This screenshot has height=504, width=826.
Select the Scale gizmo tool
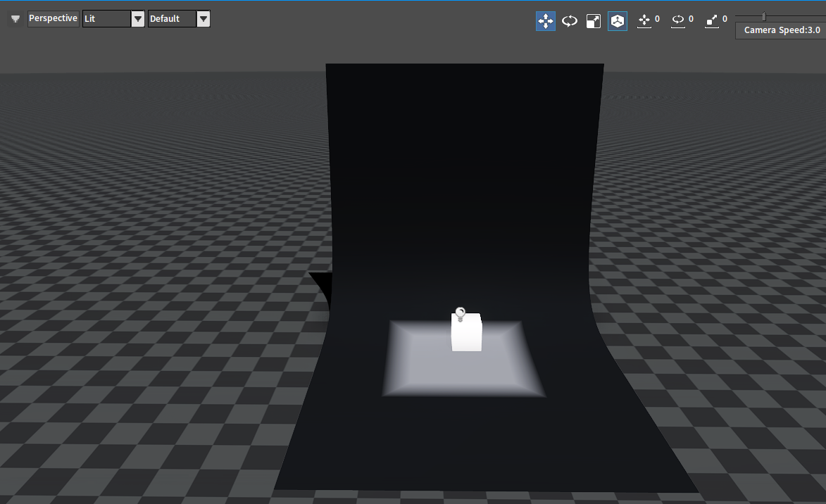[594, 21]
